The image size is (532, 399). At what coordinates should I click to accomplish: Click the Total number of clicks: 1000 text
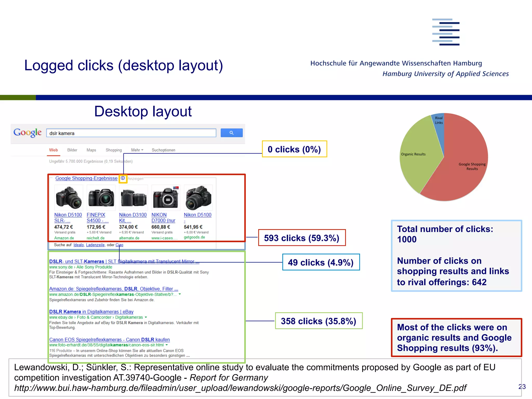pyautogui.click(x=445, y=234)
